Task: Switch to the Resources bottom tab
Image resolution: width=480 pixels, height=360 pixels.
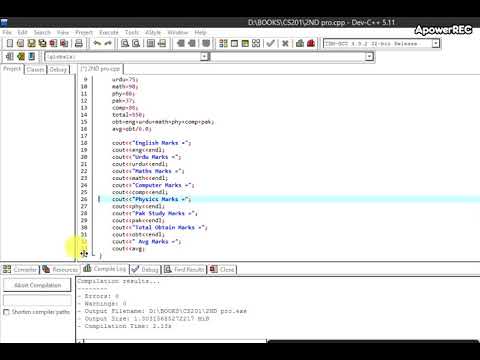Action: (60, 269)
